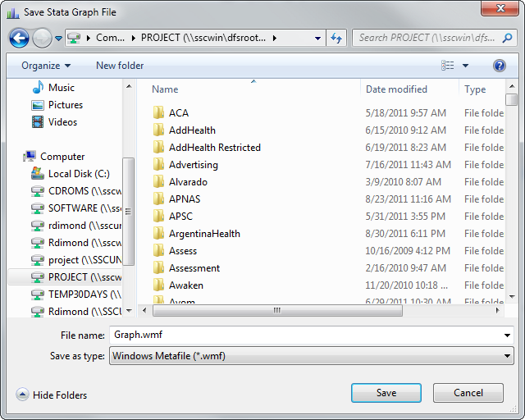Click the Save button
This screenshot has height=420, width=525.
coord(386,393)
